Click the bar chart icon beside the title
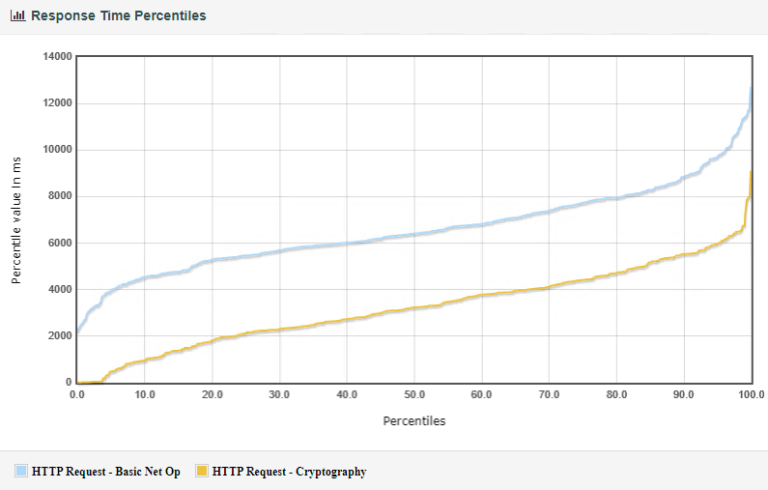The image size is (768, 490). 17,16
